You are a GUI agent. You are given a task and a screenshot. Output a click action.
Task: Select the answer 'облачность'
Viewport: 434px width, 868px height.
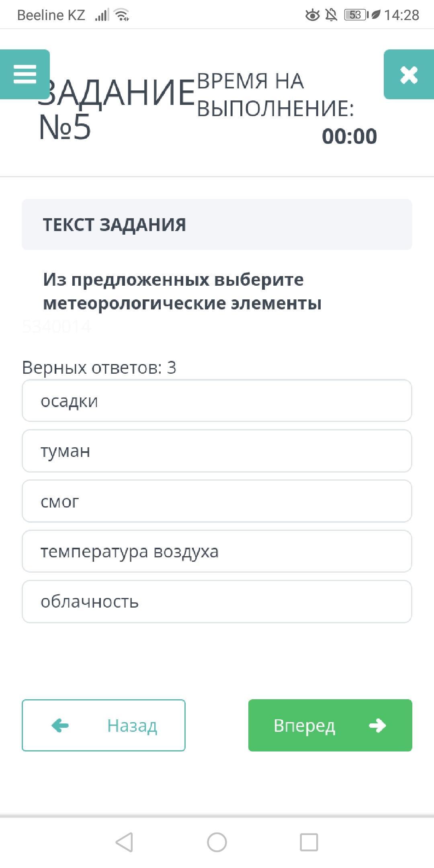[x=217, y=602]
